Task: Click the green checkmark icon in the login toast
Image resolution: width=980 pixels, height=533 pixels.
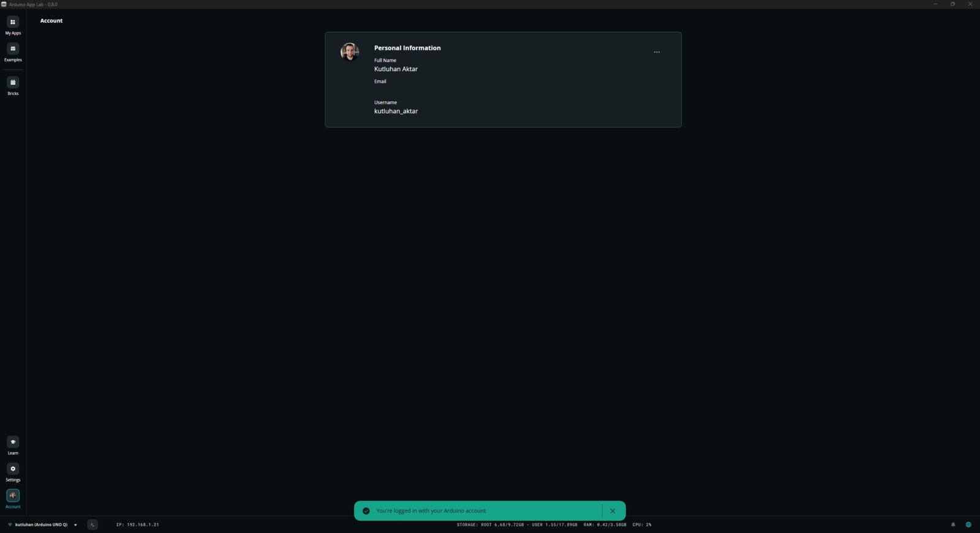Action: coord(366,511)
